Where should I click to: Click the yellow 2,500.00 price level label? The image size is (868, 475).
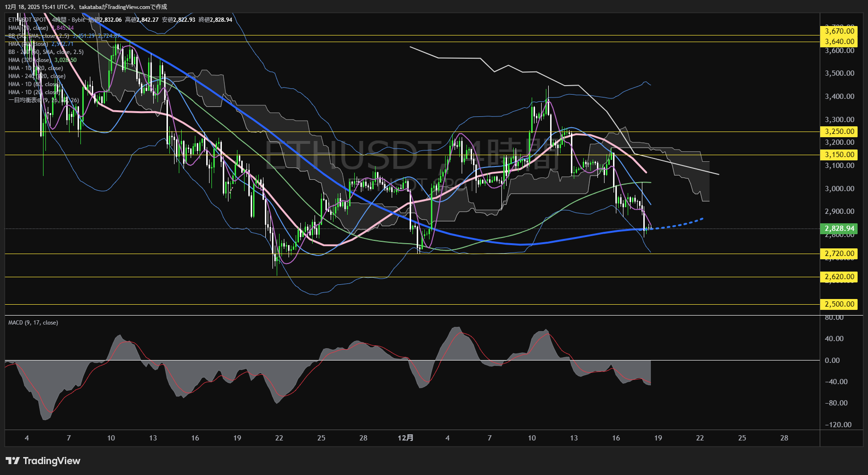click(839, 304)
